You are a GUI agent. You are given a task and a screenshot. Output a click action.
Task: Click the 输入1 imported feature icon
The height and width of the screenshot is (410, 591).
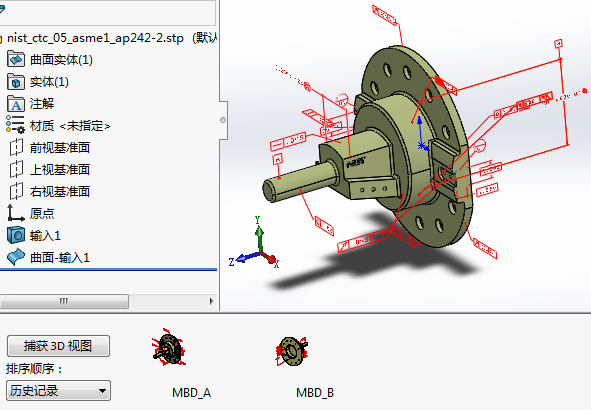pos(16,235)
